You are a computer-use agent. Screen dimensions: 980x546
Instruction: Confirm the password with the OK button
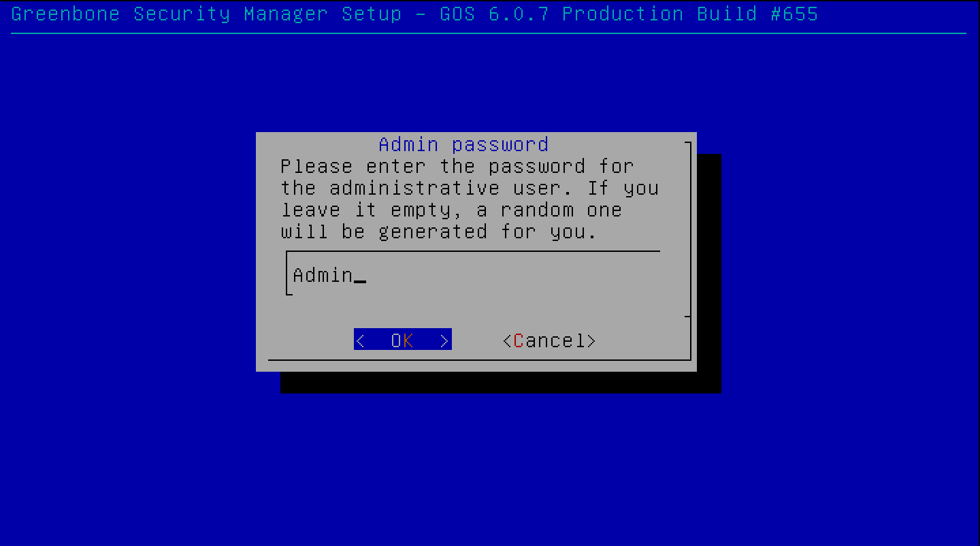[x=403, y=340]
